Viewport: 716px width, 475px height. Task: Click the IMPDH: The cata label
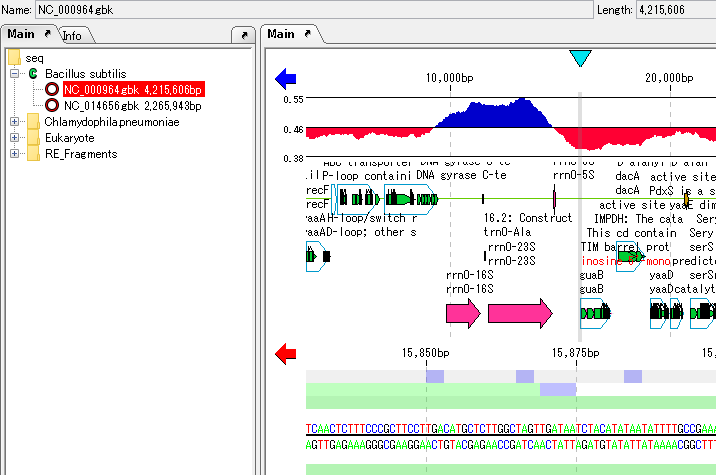[x=638, y=219]
